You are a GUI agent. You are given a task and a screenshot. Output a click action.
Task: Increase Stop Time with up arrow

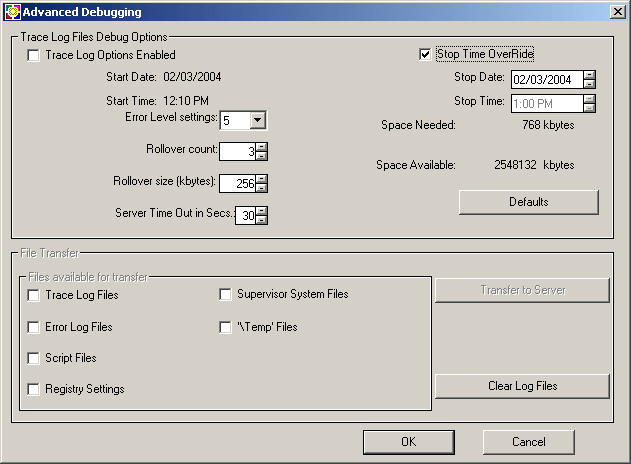tap(589, 99)
